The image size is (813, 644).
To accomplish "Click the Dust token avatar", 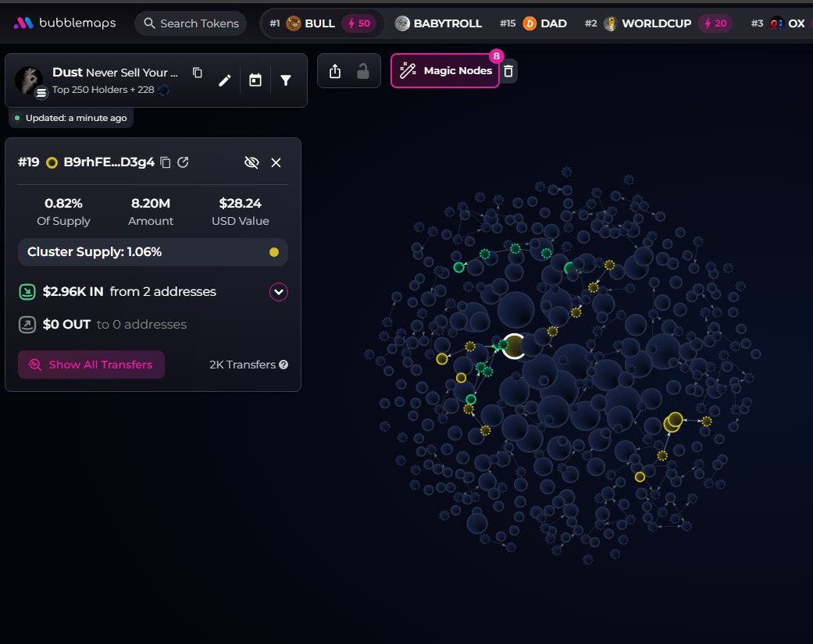I will pyautogui.click(x=29, y=80).
